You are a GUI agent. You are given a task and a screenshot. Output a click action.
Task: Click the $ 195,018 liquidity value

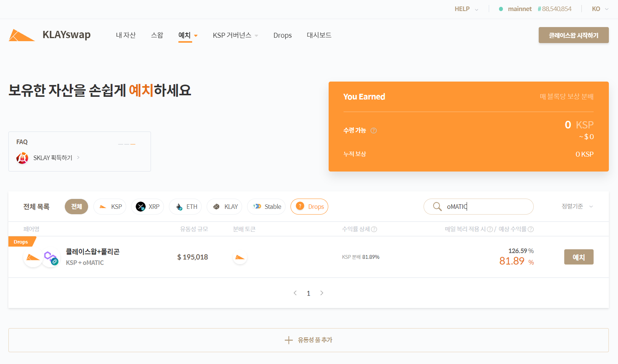(x=193, y=257)
